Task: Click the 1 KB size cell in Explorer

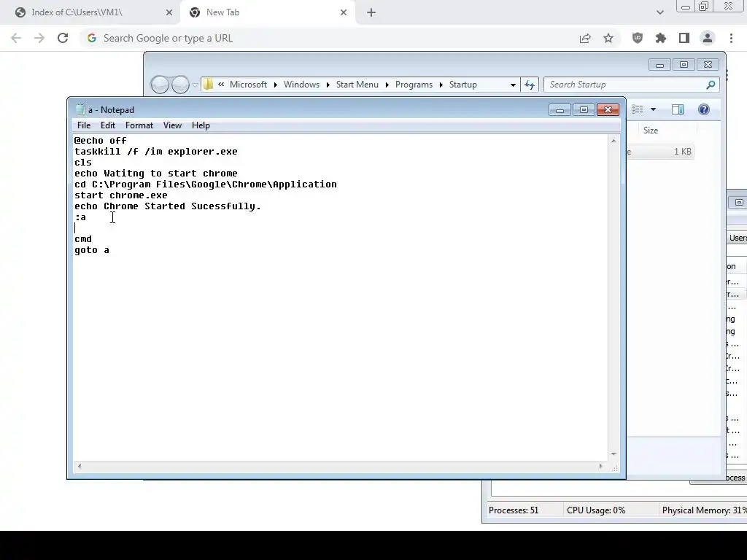Action: point(682,152)
